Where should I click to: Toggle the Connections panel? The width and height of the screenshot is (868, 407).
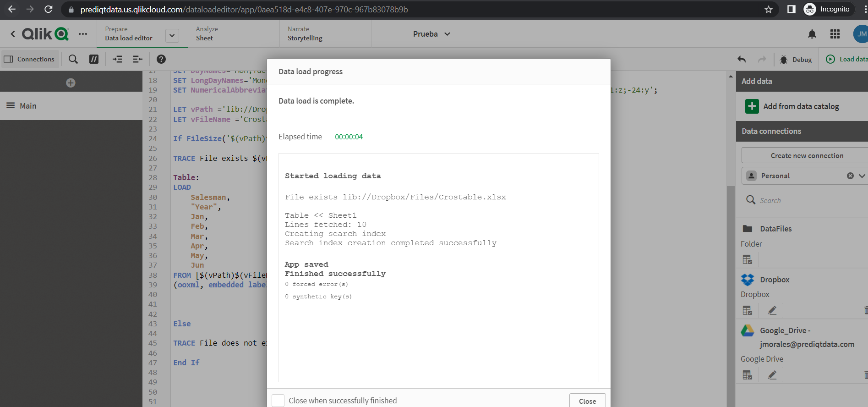click(29, 59)
